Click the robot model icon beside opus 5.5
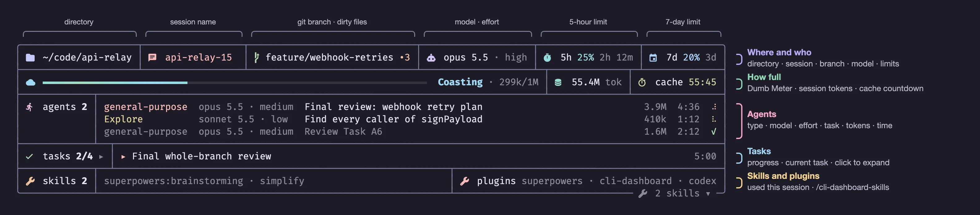Viewport: 980px width, 215px height. tap(431, 58)
